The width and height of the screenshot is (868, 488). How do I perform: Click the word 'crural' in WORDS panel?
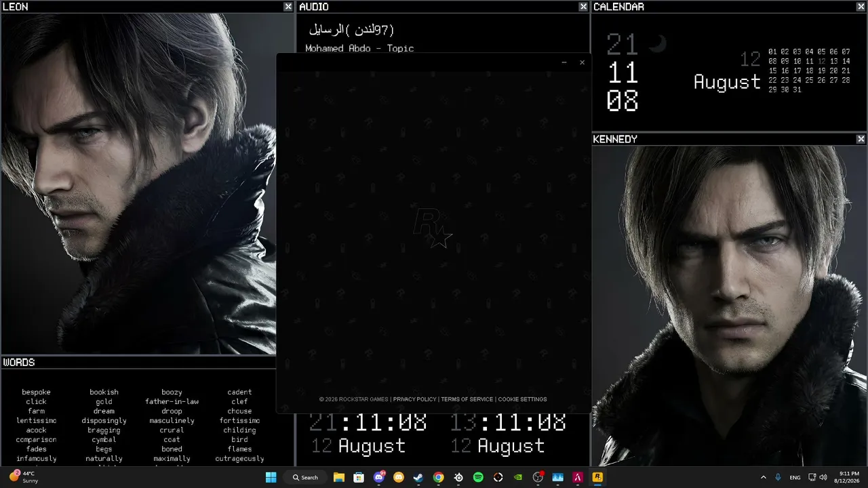[x=172, y=430]
